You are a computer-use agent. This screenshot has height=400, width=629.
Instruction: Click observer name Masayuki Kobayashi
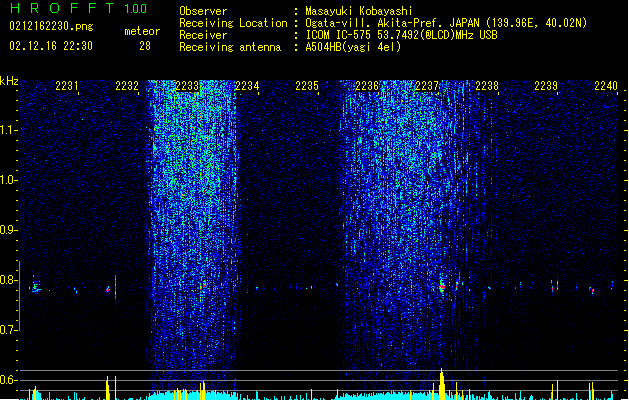pos(359,11)
